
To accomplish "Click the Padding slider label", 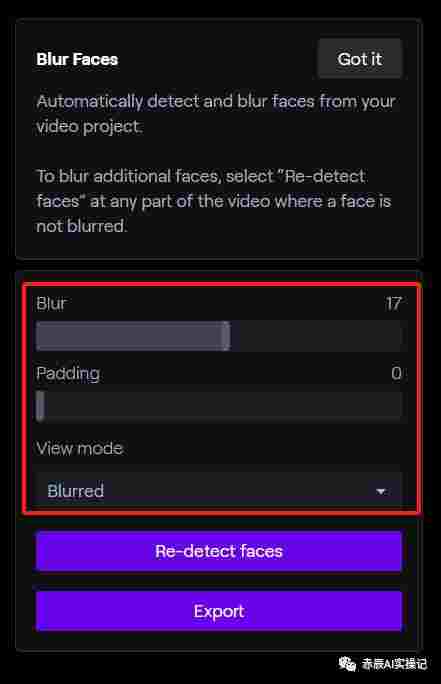I will pyautogui.click(x=68, y=374).
